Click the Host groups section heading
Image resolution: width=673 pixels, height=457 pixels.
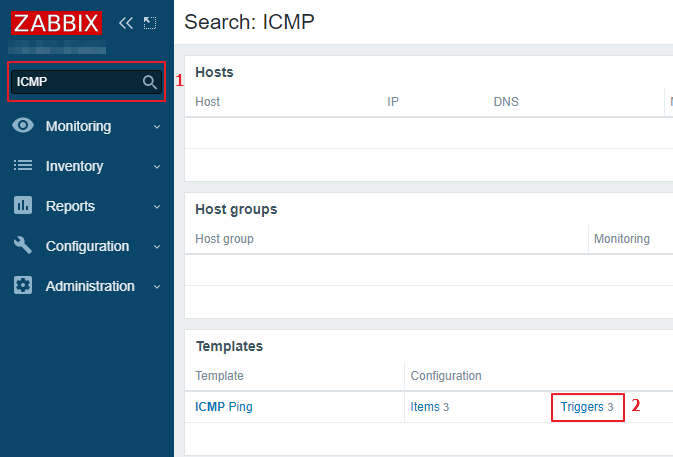pos(236,209)
